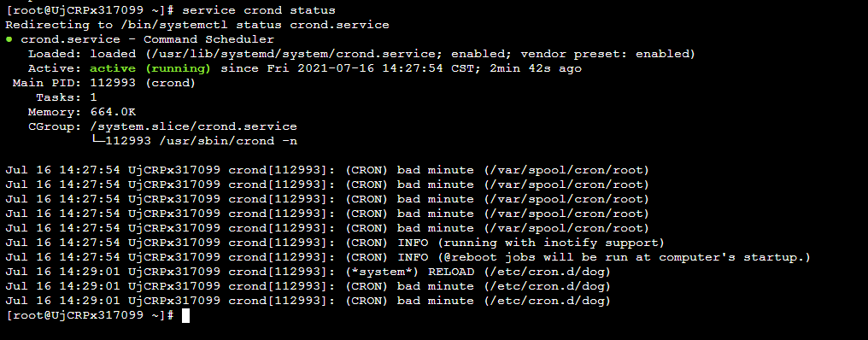
Task: Select the "/usr/sbin/crond -n" process entry
Action: coord(228,141)
